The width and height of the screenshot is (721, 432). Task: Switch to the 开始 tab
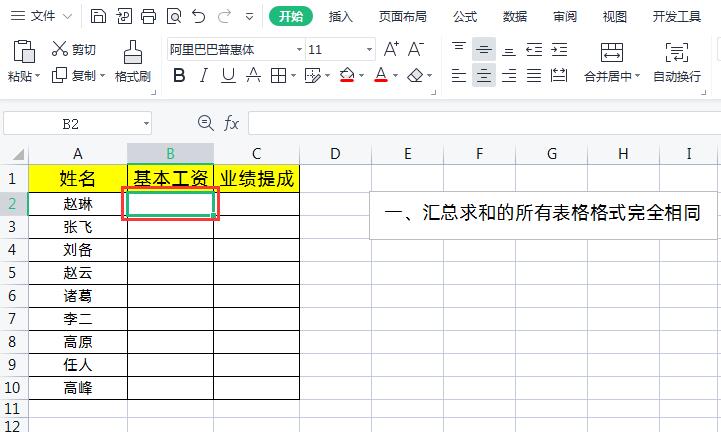click(291, 17)
